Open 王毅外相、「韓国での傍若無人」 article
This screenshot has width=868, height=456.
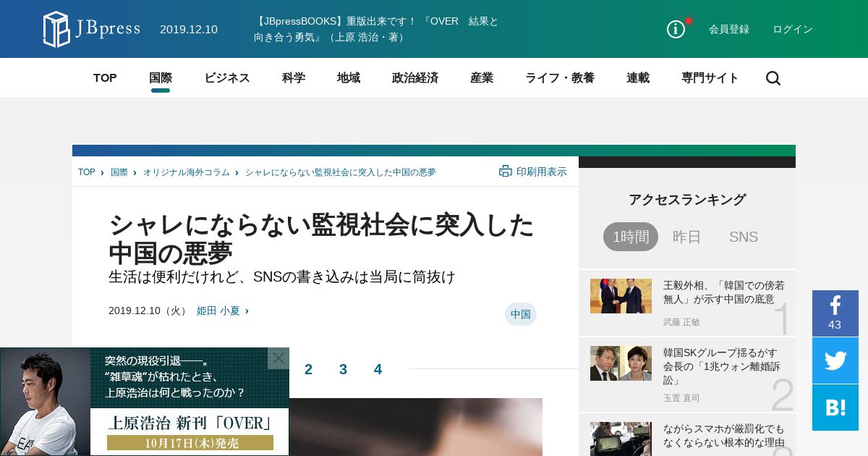pyautogui.click(x=724, y=292)
